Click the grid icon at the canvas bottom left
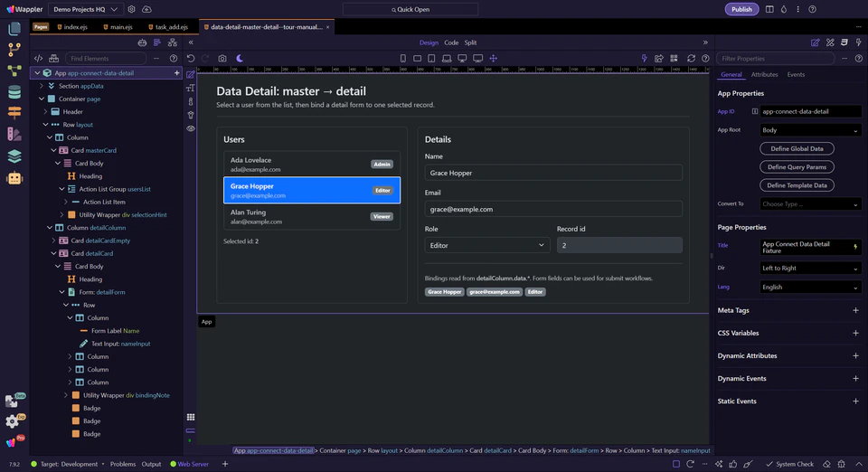 tap(191, 417)
